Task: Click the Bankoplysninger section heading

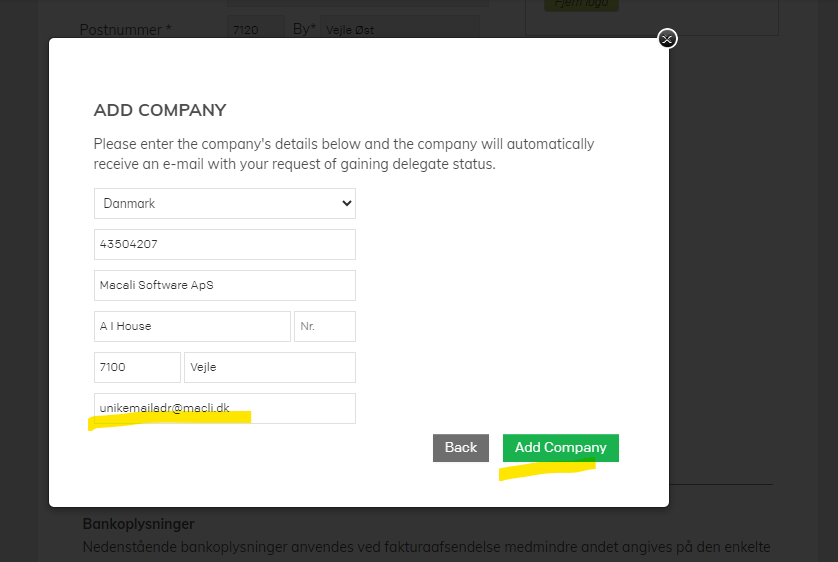Action: 138,523
